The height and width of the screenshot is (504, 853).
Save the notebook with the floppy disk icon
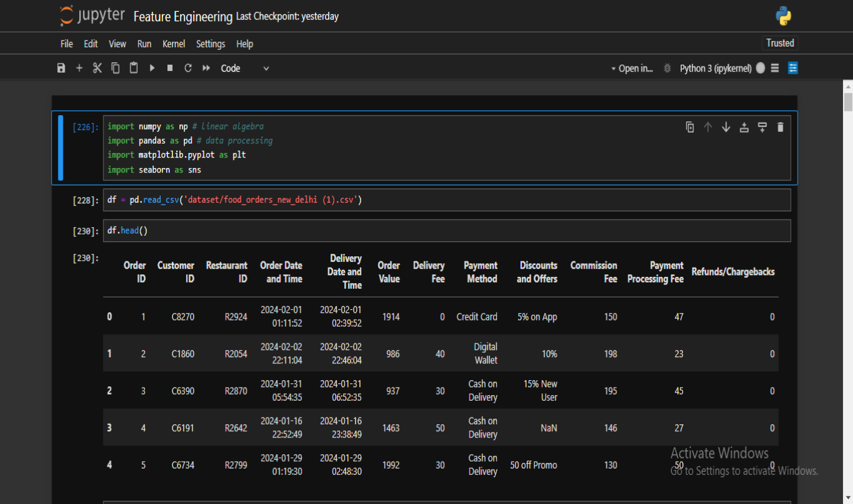point(61,68)
